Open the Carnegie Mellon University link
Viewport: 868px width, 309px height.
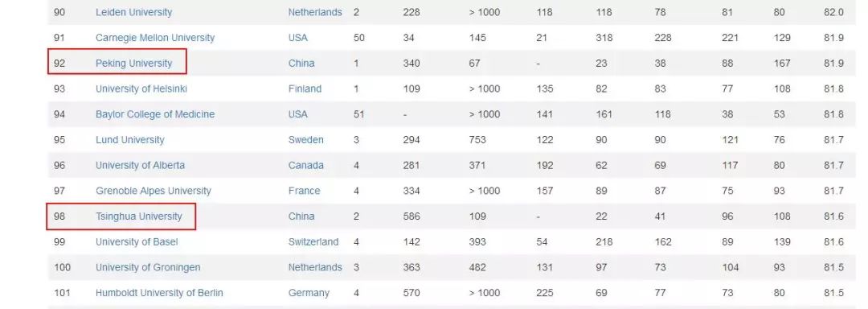click(155, 38)
